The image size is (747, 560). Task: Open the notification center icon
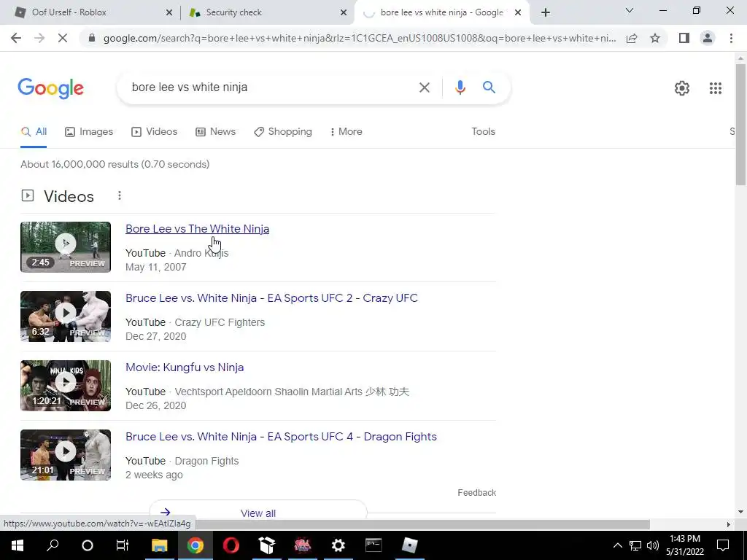click(723, 545)
